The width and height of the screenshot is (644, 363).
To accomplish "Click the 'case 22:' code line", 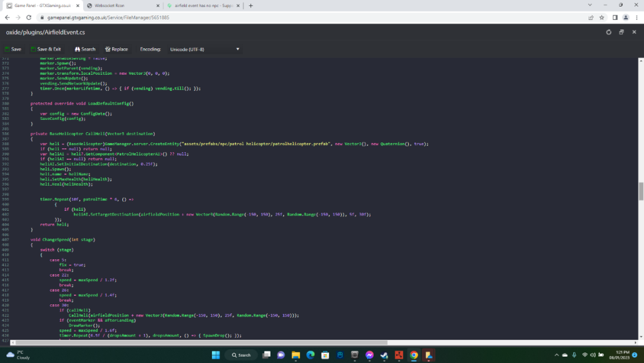I will click(x=59, y=275).
